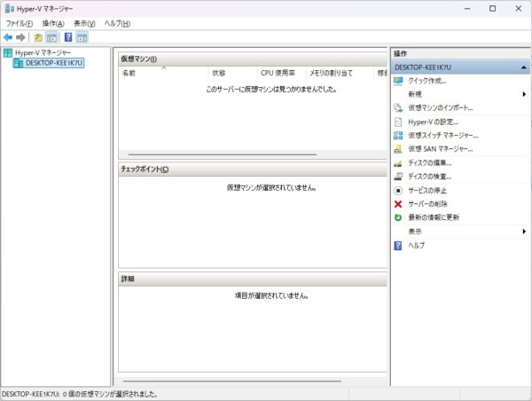Screen dimensions: 532x401
Task: Click the 仮想マシン list horizontal scrollbar
Action: [x=223, y=154]
